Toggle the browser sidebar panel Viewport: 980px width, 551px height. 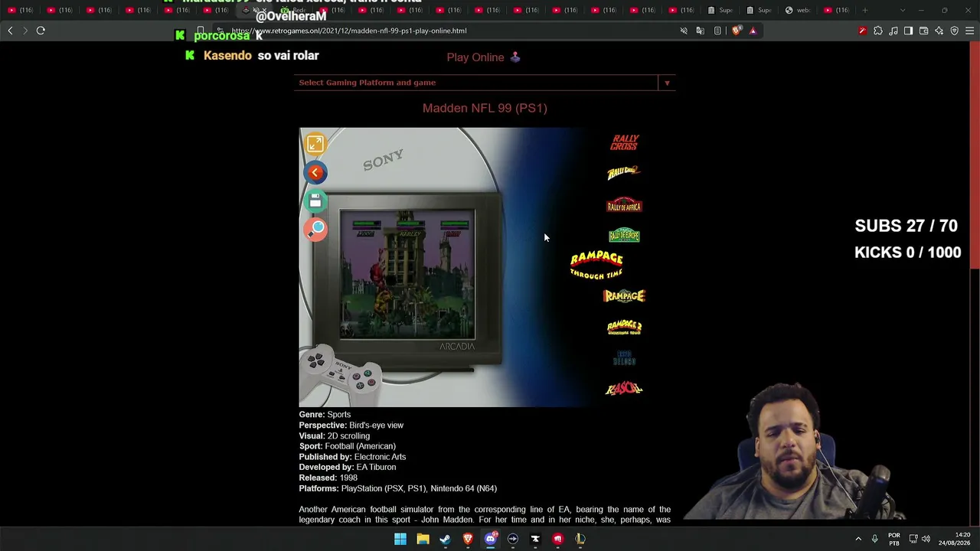pos(909,31)
